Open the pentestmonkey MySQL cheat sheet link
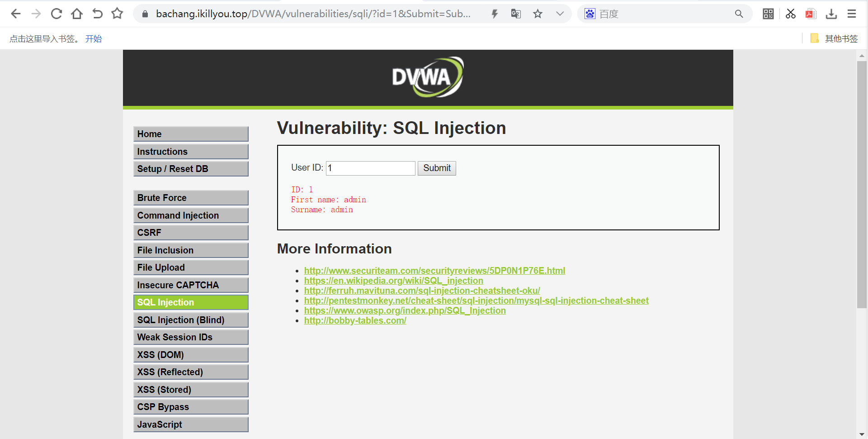Viewport: 868px width, 439px height. click(x=476, y=301)
